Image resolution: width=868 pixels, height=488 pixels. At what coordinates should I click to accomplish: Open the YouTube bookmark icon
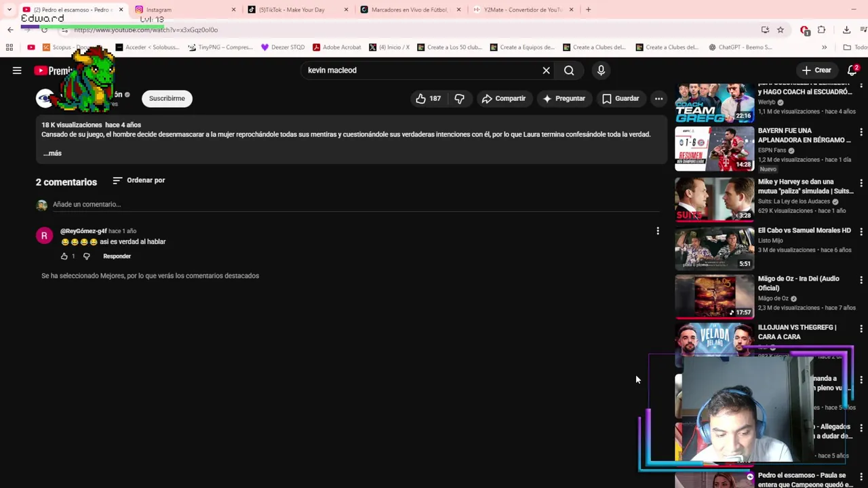click(31, 47)
